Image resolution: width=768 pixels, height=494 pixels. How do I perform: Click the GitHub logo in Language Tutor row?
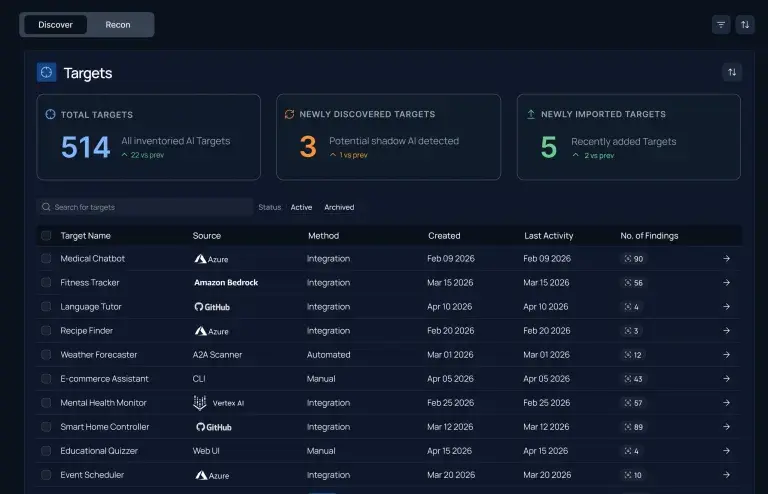(x=212, y=307)
